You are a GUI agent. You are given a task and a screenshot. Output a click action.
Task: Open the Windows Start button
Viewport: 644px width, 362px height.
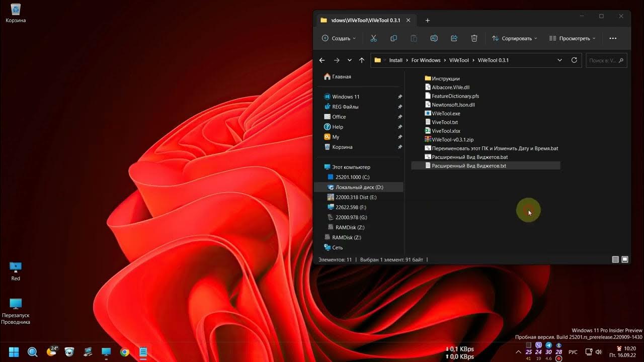pyautogui.click(x=14, y=351)
